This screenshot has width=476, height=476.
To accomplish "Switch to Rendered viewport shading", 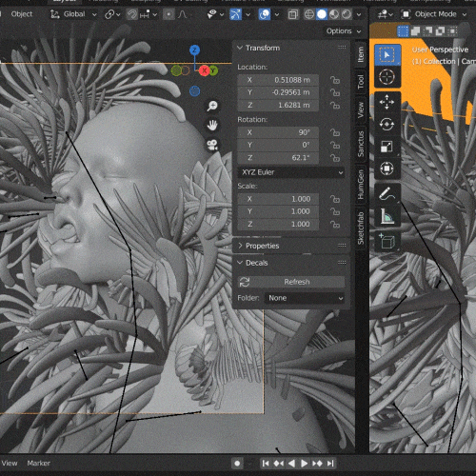I will tap(347, 14).
